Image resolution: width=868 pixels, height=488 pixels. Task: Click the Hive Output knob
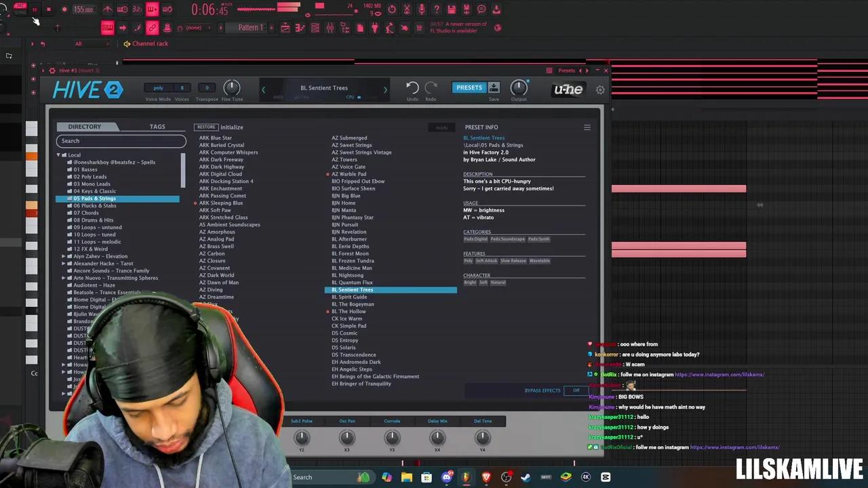tap(519, 87)
